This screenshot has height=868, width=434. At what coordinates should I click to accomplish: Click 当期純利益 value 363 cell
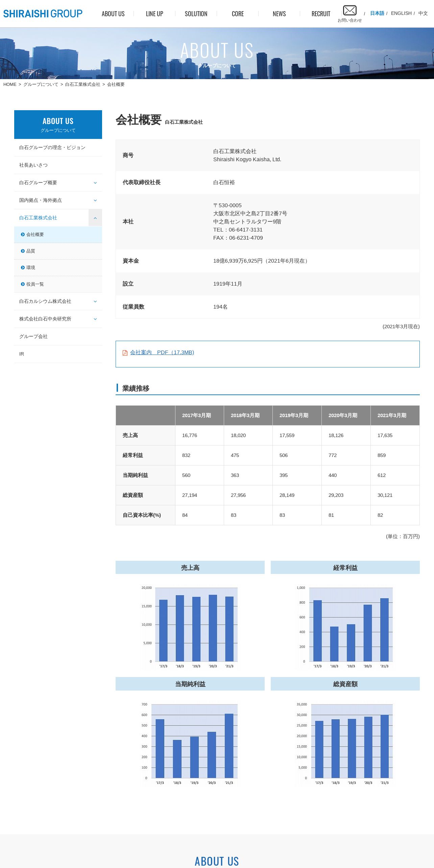(248, 475)
